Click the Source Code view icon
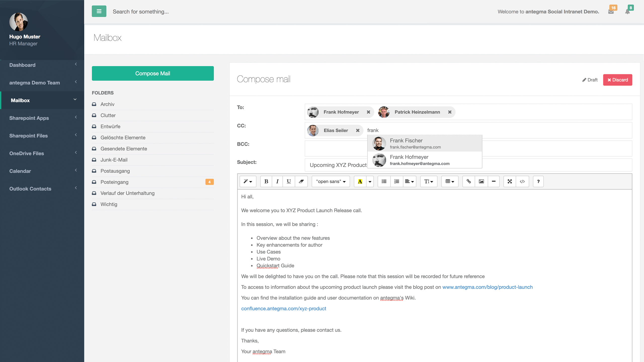 tap(522, 181)
